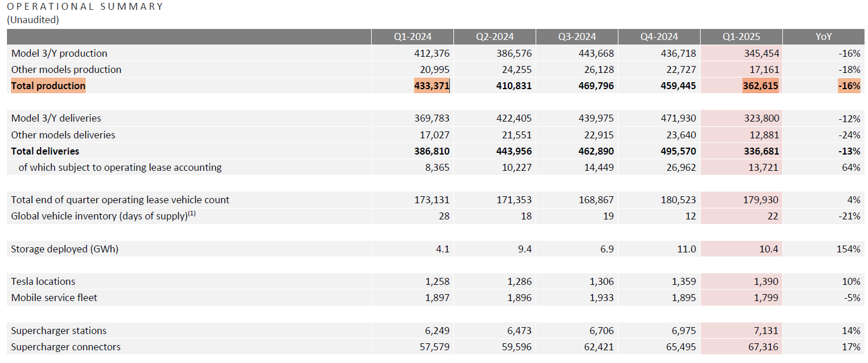Viewport: 868px width, 363px height.
Task: Click the 64% YoY cell
Action: coord(851,167)
